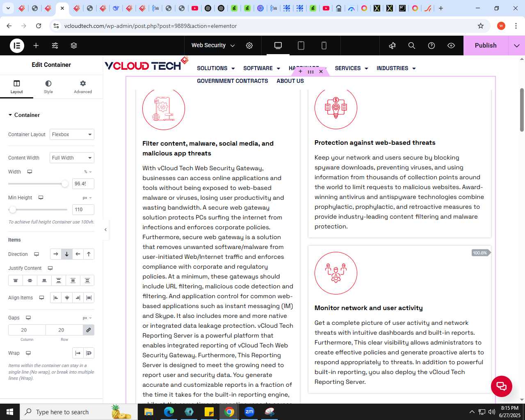
Task: Delete container with handle X icon
Action: coord(321,71)
